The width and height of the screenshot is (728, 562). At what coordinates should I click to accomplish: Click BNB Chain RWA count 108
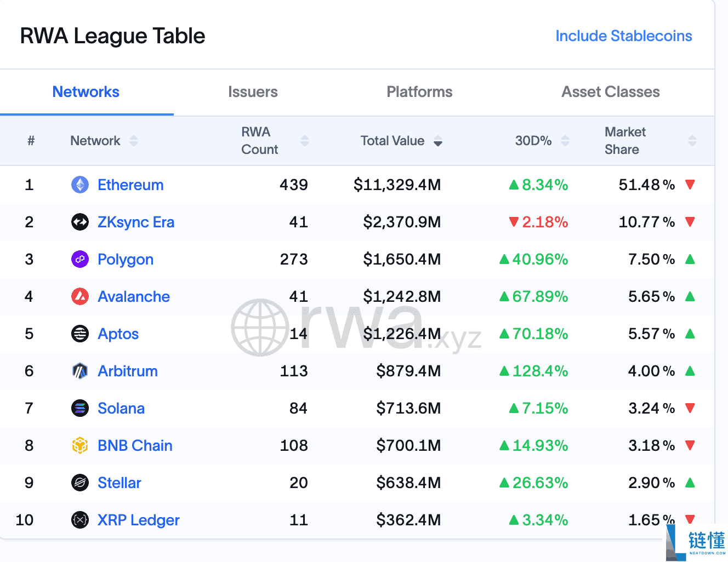[294, 445]
